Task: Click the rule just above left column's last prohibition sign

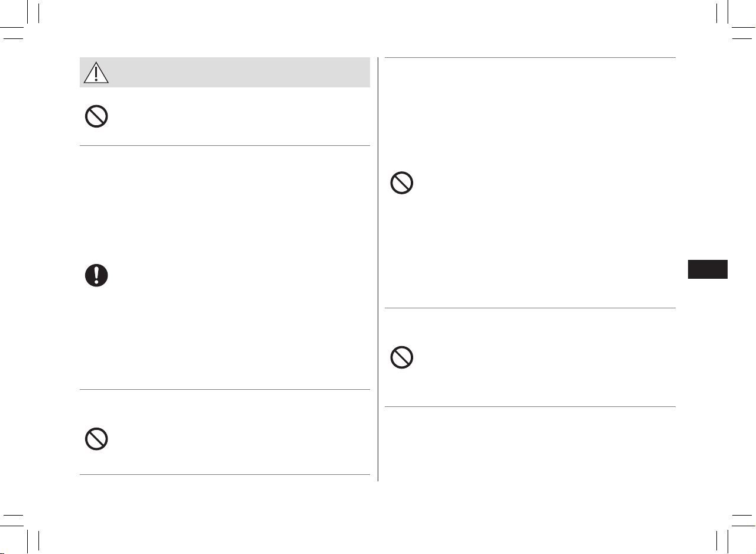Action: pos(225,389)
